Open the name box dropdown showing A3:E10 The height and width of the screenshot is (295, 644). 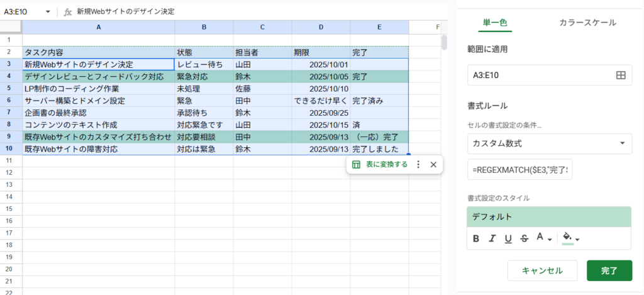click(48, 11)
